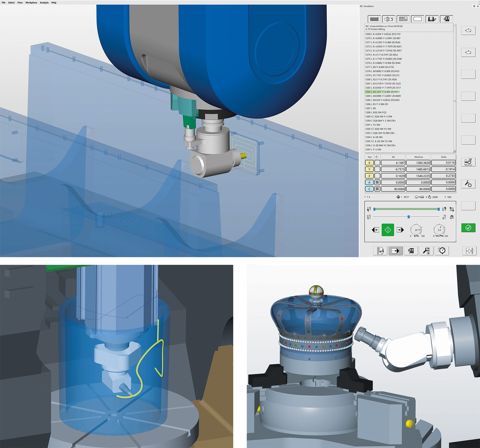
Task: Click the NC list scroll-up arrow
Action: click(x=455, y=25)
